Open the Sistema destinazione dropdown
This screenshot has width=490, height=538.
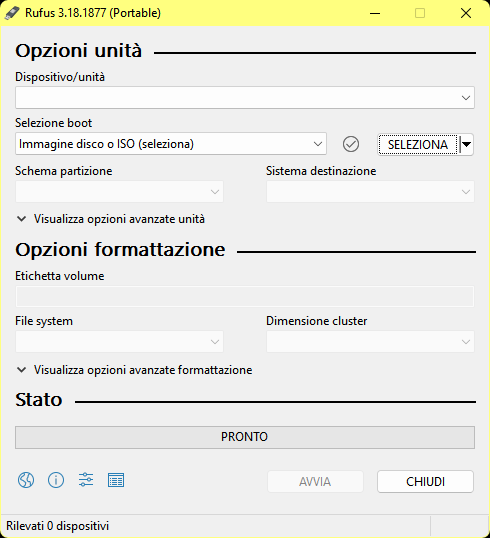(x=370, y=191)
